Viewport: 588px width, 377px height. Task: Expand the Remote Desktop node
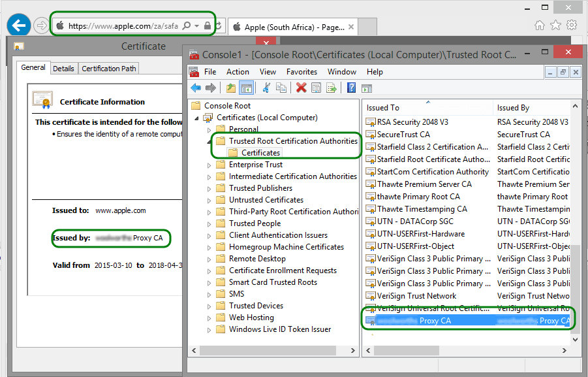(209, 259)
